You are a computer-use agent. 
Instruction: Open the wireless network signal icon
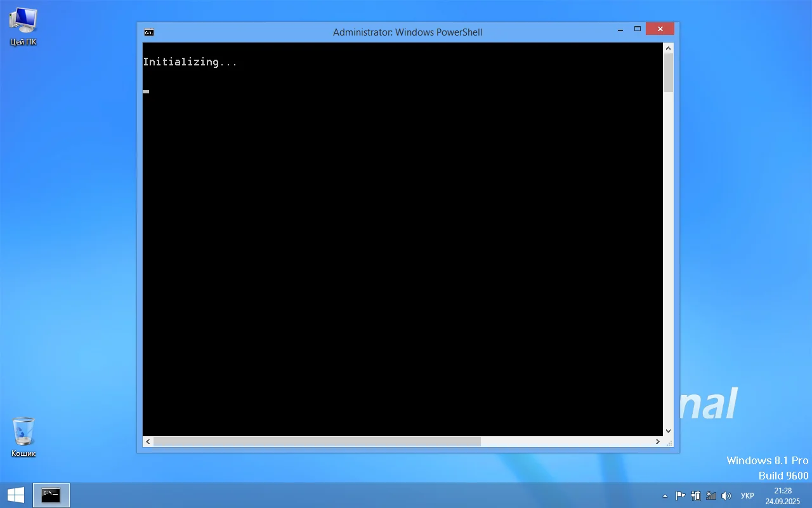[x=711, y=496]
